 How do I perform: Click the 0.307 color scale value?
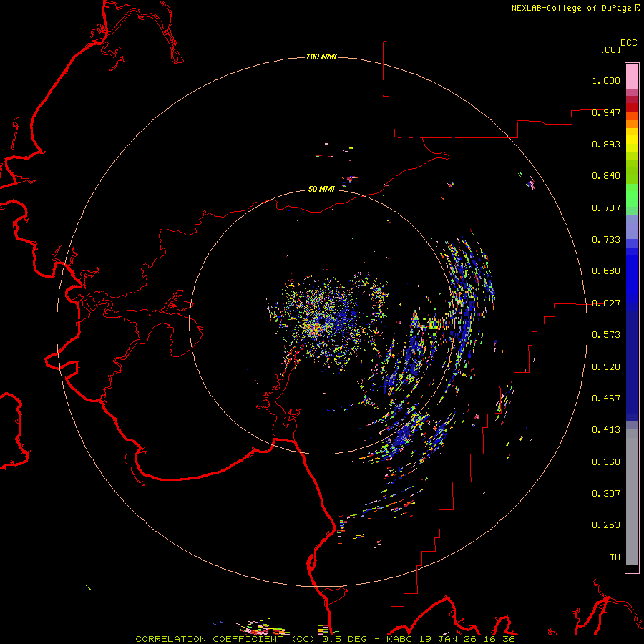point(606,494)
